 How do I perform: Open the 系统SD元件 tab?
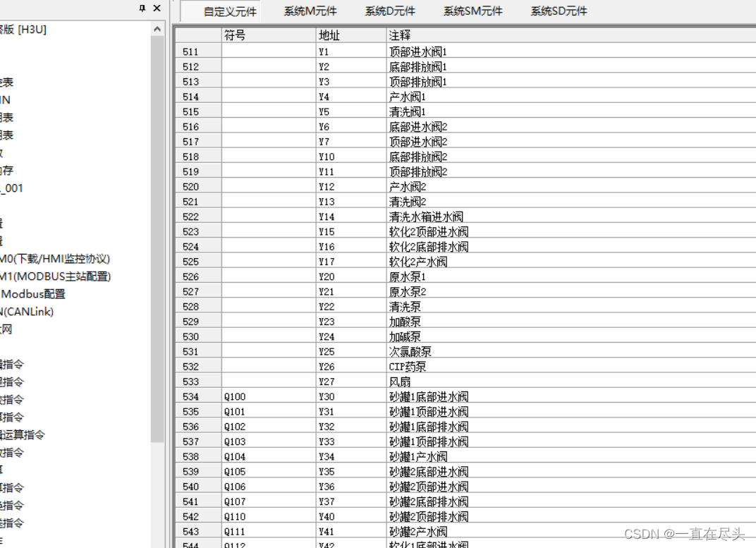[559, 11]
